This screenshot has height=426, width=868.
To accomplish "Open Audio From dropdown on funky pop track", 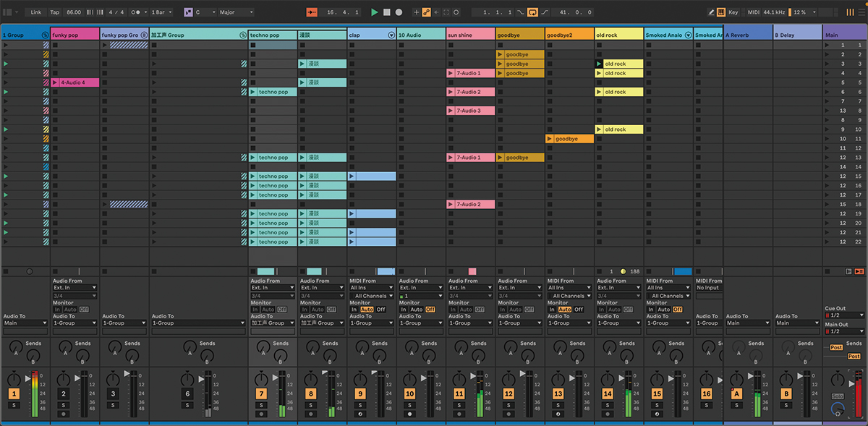I will [75, 288].
